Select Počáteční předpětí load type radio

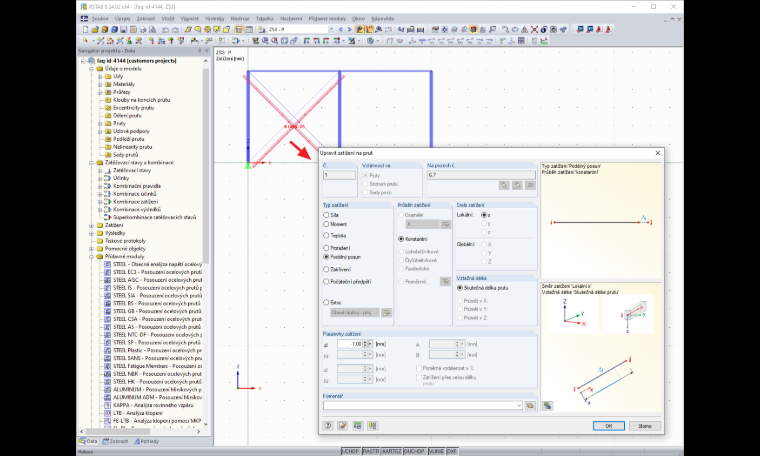326,281
